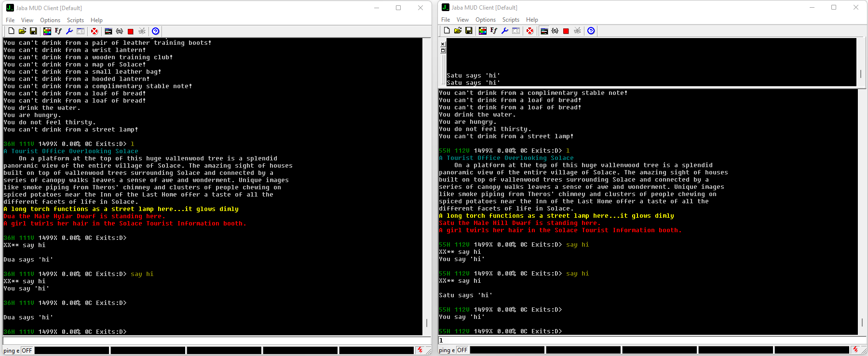Open font settings (Ff) in right window
The height and width of the screenshot is (356, 868).
494,30
